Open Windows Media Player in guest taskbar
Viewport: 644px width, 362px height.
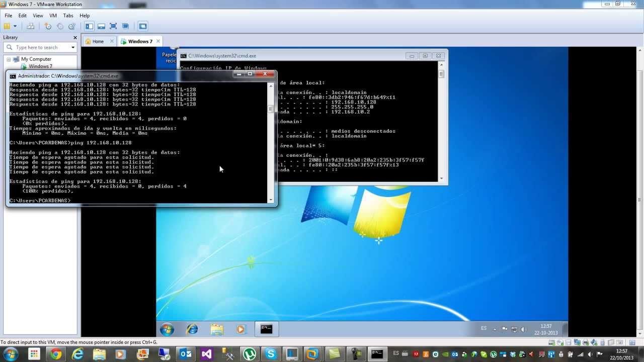[x=240, y=329]
